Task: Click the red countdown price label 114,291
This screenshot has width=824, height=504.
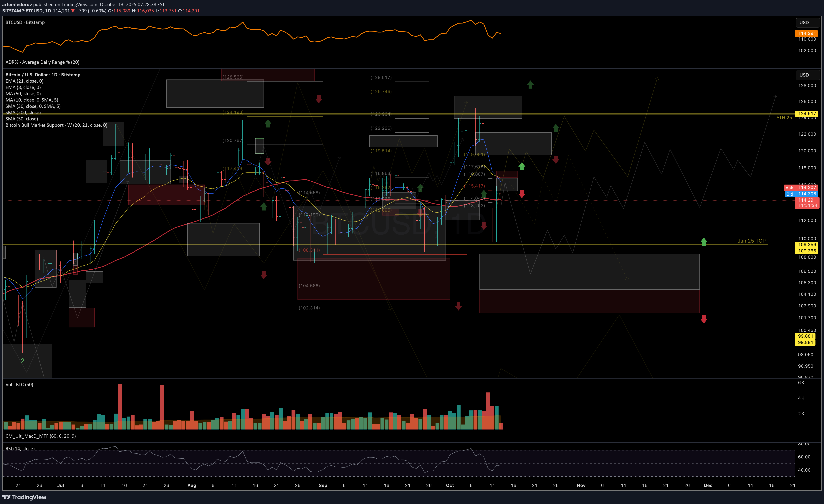Action: coord(807,203)
